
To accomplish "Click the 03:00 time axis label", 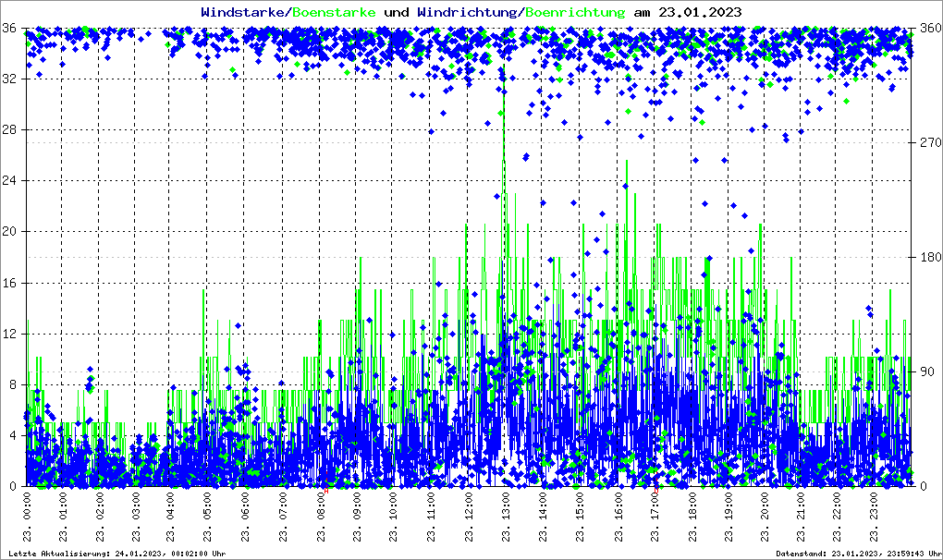I will tap(137, 517).
